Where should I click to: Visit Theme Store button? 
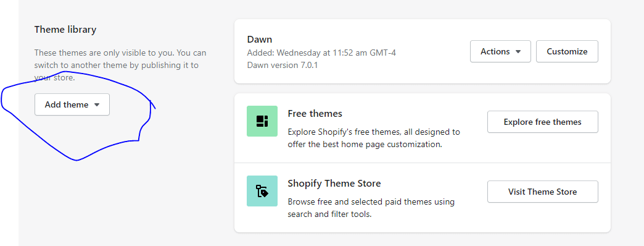click(x=543, y=192)
